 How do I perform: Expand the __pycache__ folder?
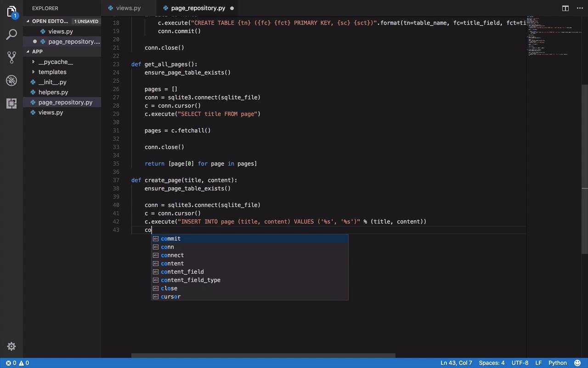(33, 62)
